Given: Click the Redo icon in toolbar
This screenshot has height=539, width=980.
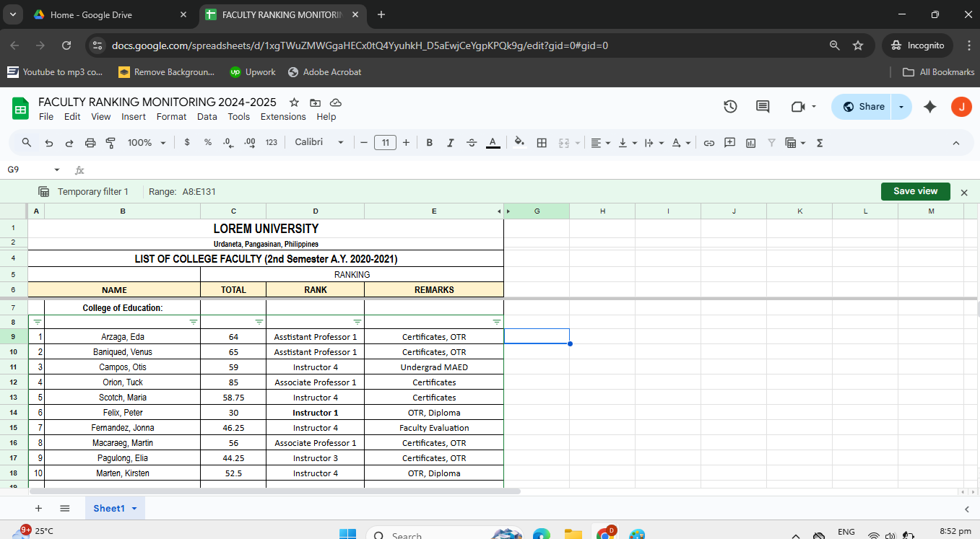Looking at the screenshot, I should [69, 143].
